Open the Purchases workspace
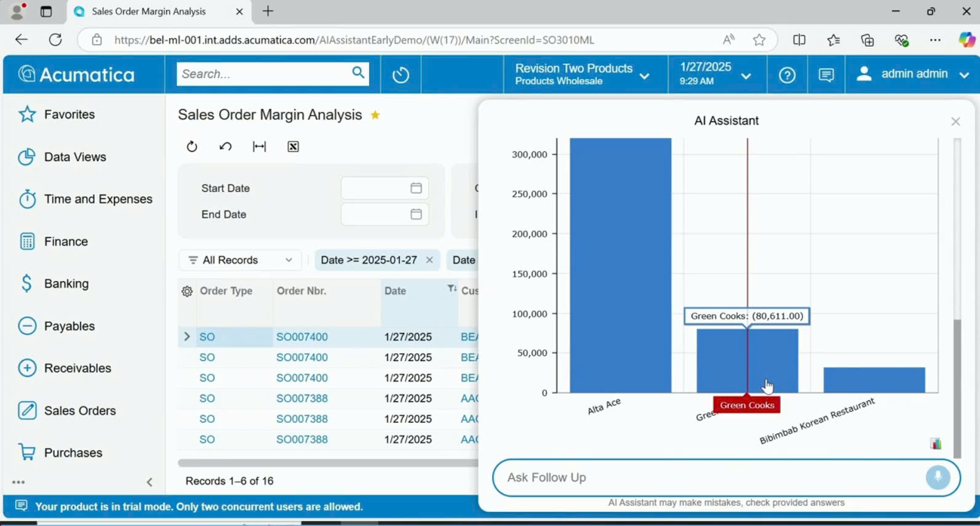 60,453
